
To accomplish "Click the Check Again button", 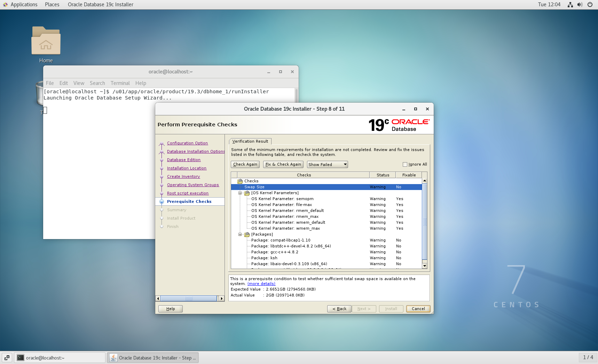I will tap(245, 164).
